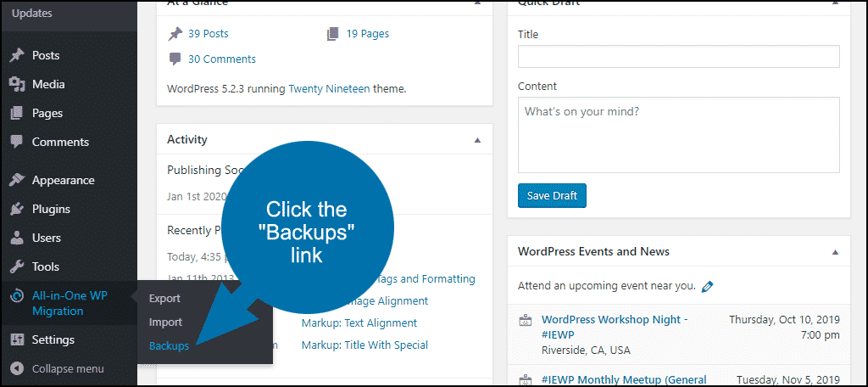Screen dimensions: 868x387
Task: Click the Pages icon in sidebar
Action: pos(17,113)
